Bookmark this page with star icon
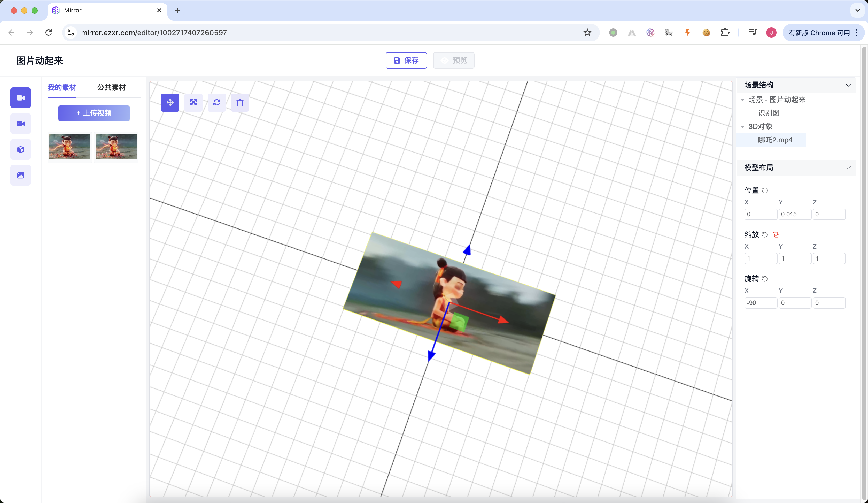 pos(587,33)
